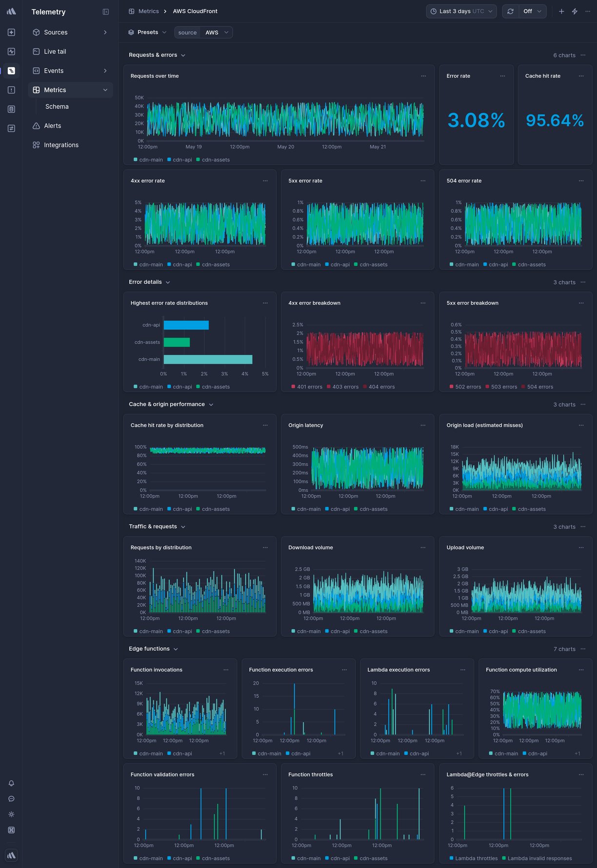Click the Live tail terminal icon
The height and width of the screenshot is (868, 597).
point(36,51)
